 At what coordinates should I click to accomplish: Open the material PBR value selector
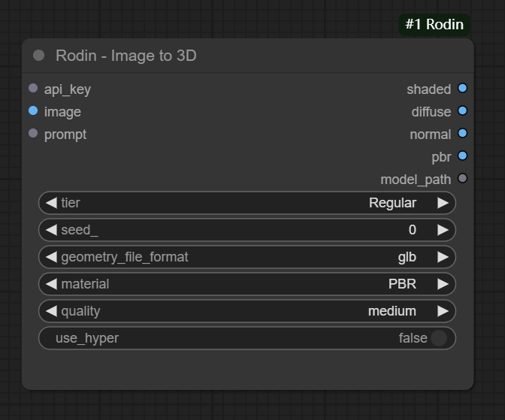[x=247, y=284]
